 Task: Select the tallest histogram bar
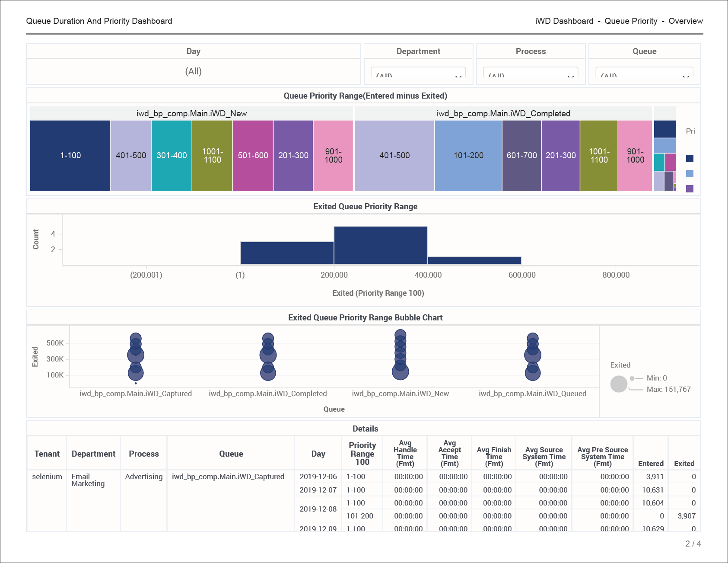point(381,245)
